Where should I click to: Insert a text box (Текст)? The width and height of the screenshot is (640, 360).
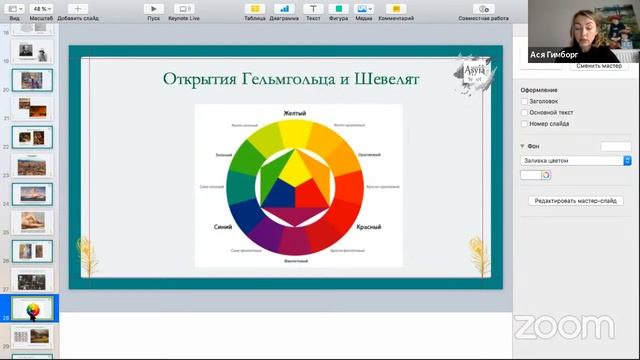tap(313, 9)
